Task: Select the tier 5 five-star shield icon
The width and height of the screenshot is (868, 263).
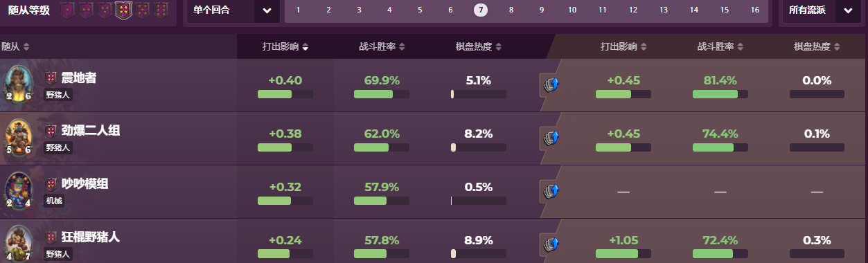Action: click(x=142, y=10)
